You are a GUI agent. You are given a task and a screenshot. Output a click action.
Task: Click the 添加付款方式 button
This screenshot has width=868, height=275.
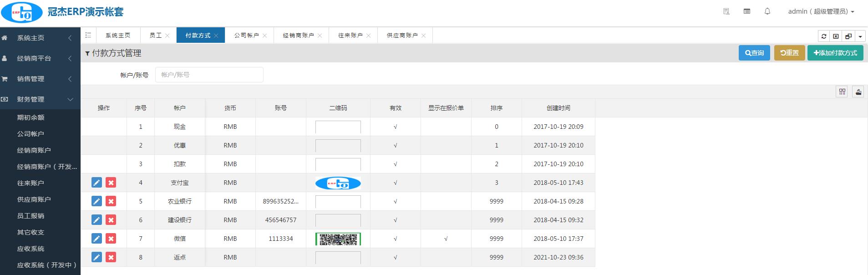[x=835, y=53]
